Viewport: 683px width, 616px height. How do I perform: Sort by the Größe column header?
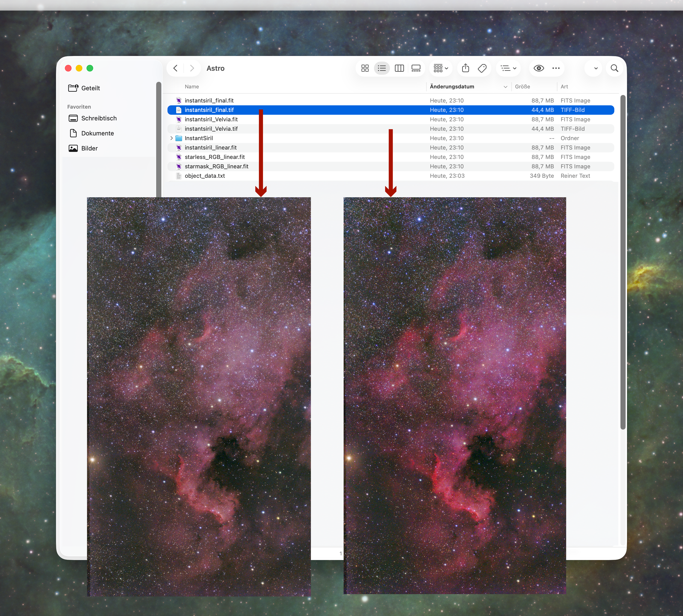point(523,87)
